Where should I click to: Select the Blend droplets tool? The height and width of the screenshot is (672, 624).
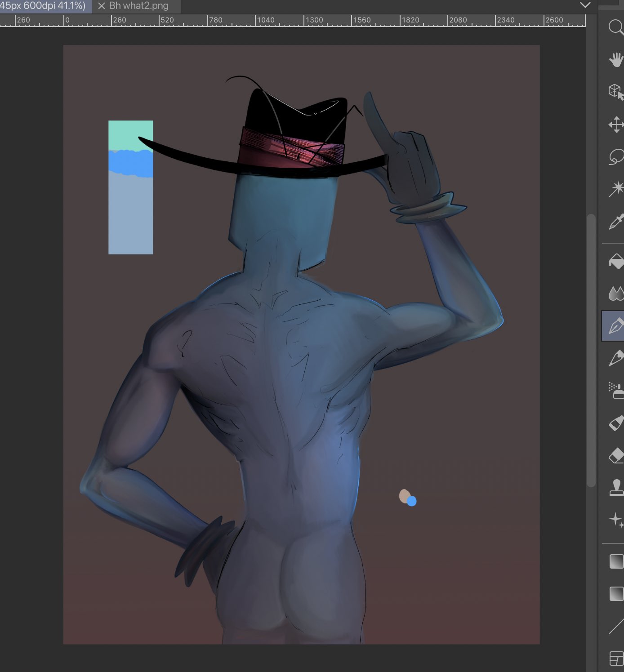[x=615, y=294]
